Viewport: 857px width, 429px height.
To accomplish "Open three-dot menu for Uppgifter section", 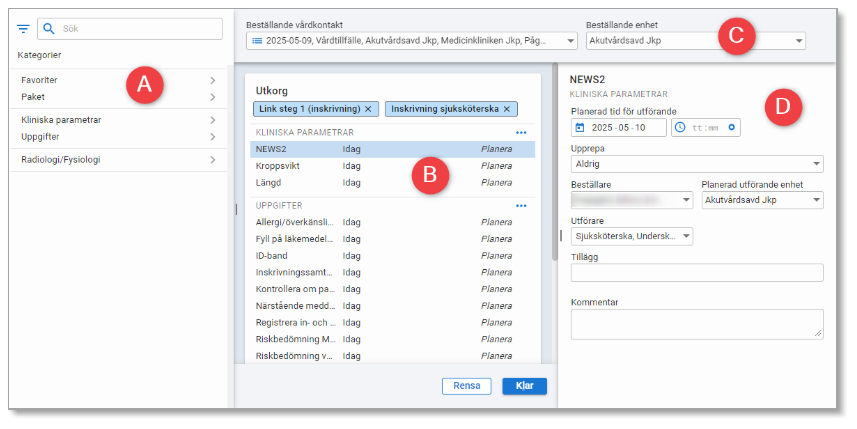I will tap(520, 205).
